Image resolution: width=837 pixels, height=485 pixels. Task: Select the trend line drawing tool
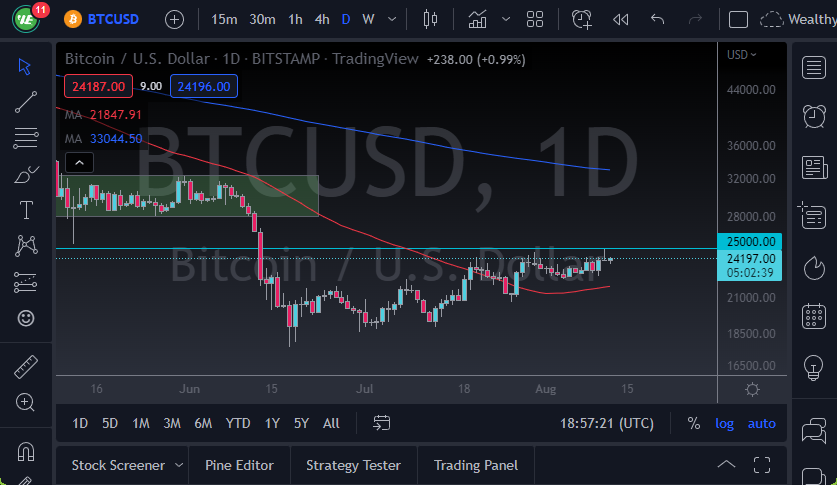[x=26, y=102]
